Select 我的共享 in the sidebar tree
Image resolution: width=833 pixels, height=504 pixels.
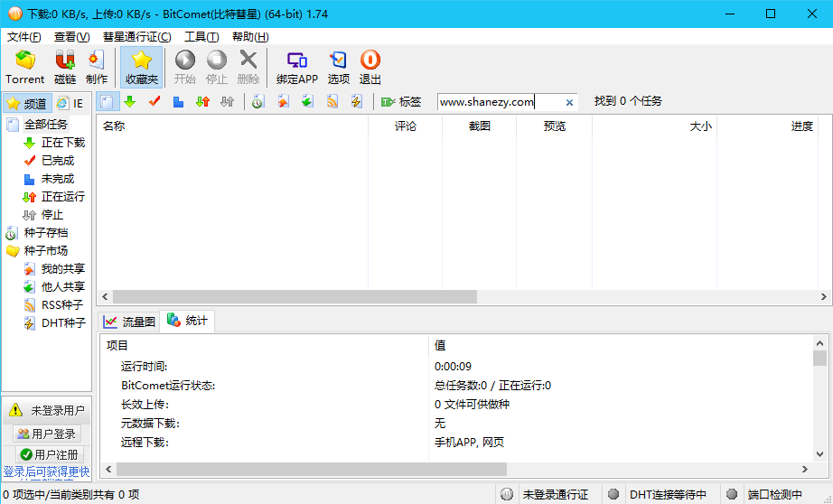(x=63, y=269)
